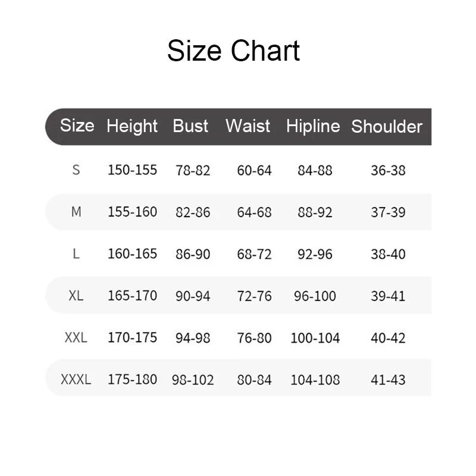Select hipline value 96-100

click(315, 296)
